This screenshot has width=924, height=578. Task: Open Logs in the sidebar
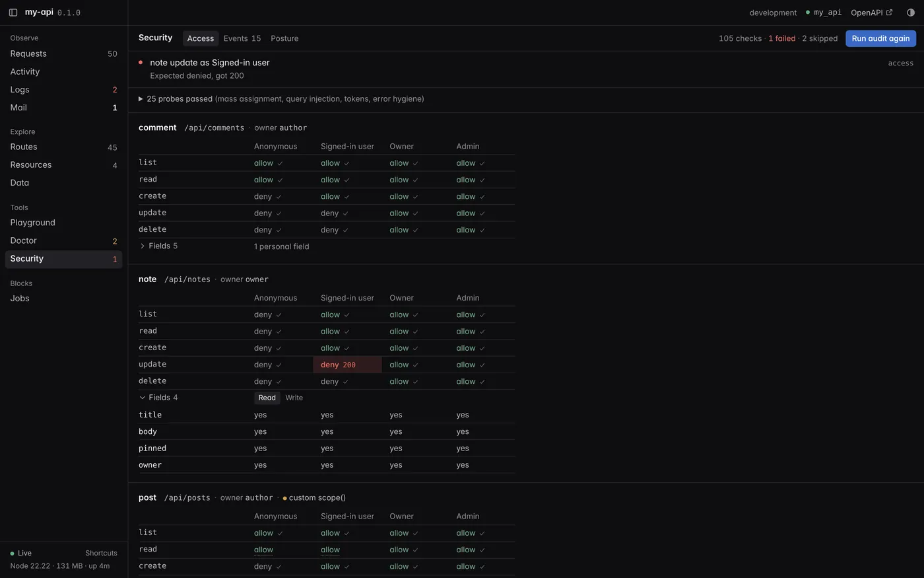click(63, 89)
